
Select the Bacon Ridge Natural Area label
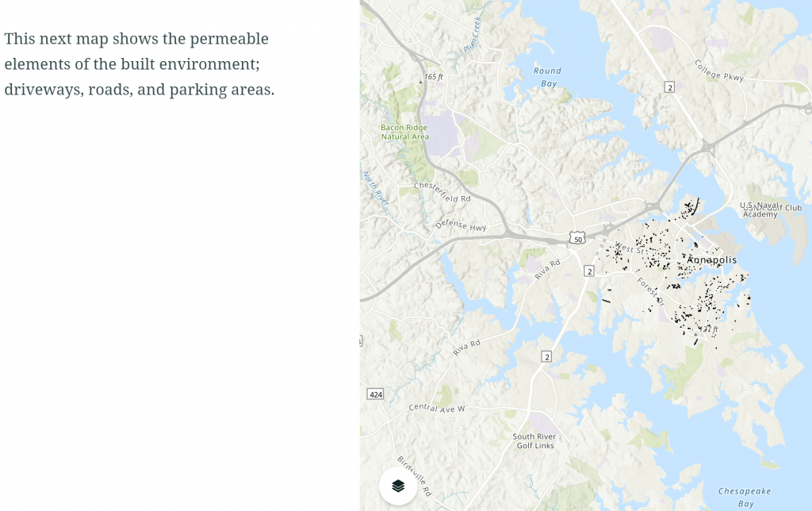(404, 132)
